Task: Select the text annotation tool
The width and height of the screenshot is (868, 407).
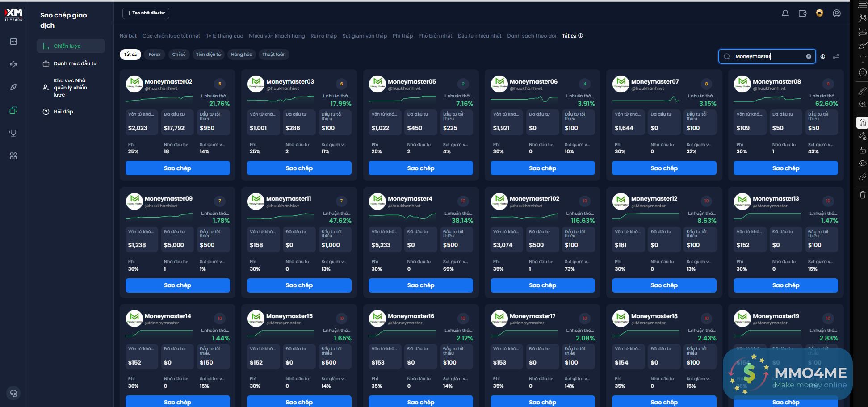Action: point(863,59)
